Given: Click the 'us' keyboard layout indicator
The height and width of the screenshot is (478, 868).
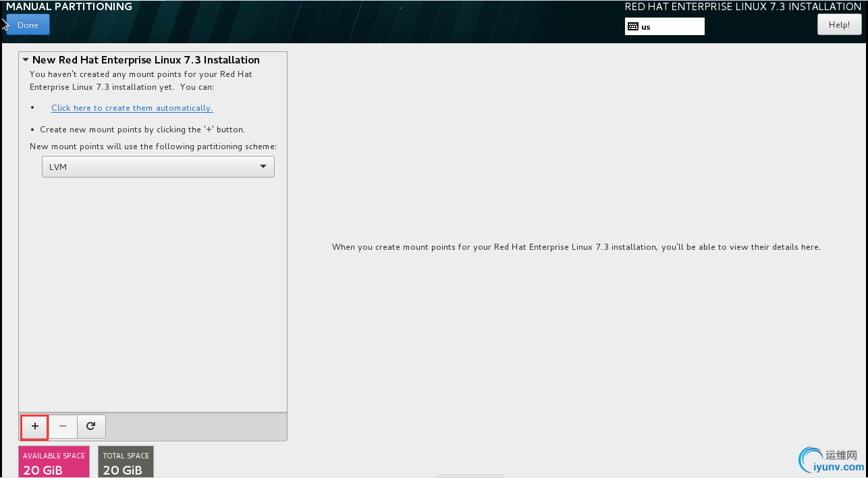Looking at the screenshot, I should [665, 26].
